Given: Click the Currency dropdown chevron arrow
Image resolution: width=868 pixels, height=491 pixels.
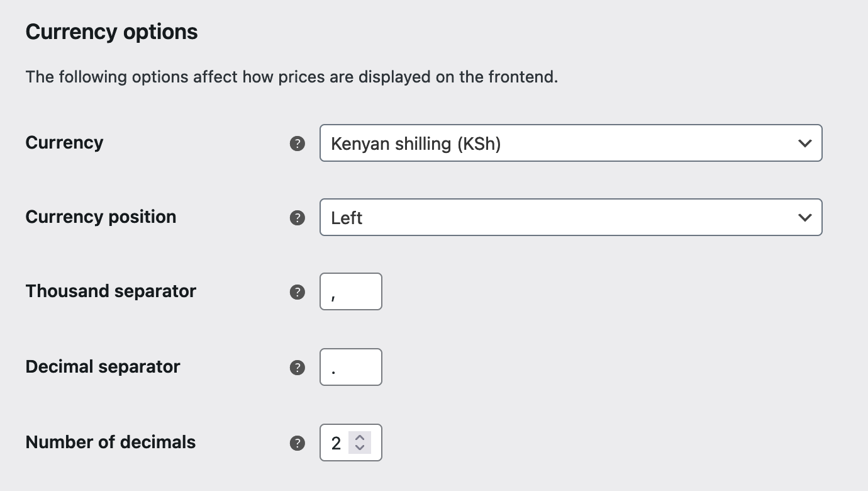Looking at the screenshot, I should tap(805, 143).
